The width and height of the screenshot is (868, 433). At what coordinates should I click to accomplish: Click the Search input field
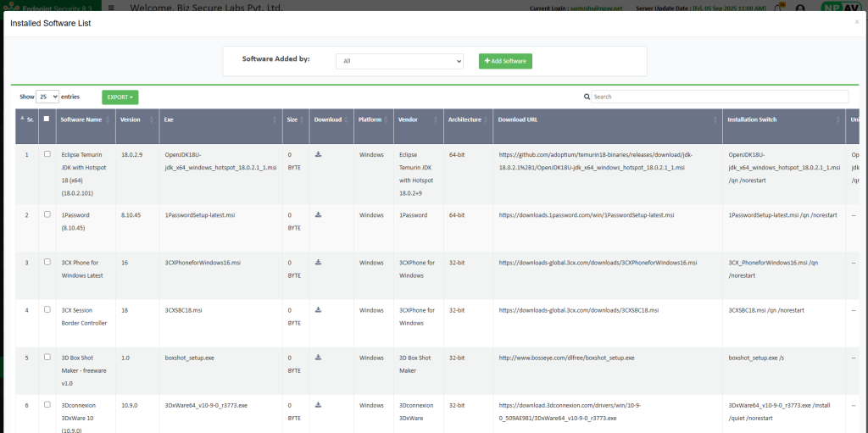(719, 97)
